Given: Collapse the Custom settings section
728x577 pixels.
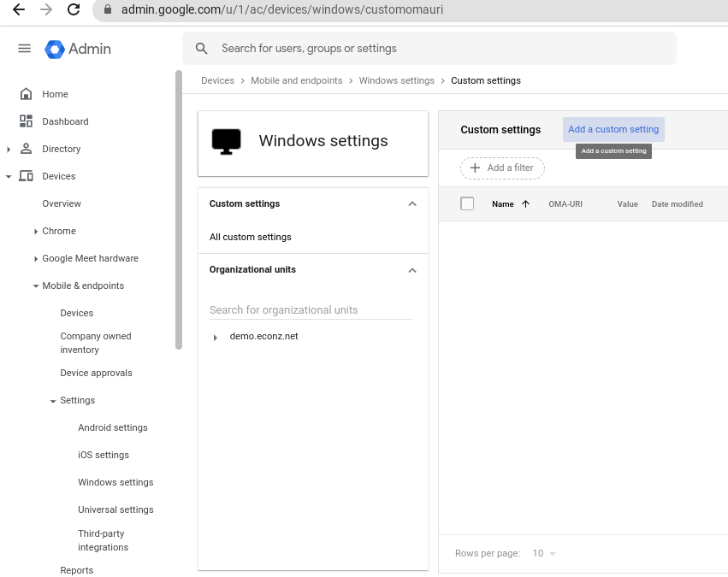Looking at the screenshot, I should point(411,204).
